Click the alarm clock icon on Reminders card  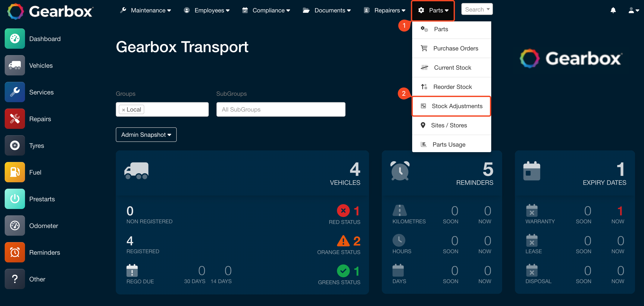tap(400, 171)
